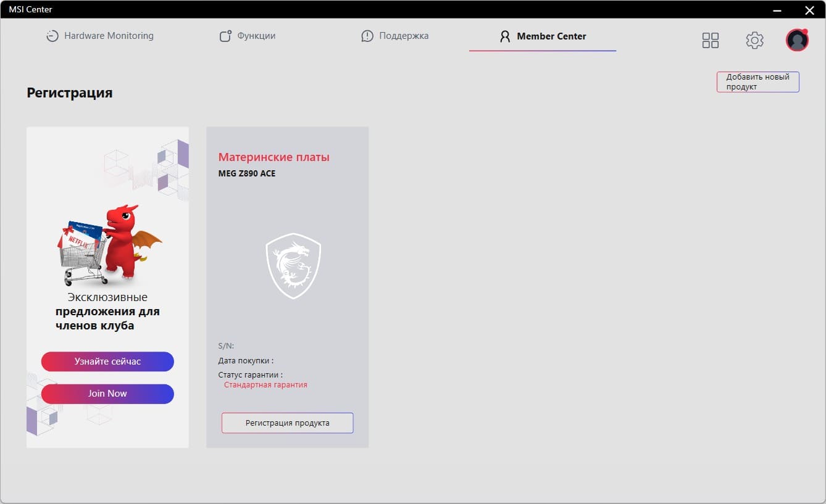Image resolution: width=826 pixels, height=504 pixels.
Task: Click Регистрация продукта button
Action: 288,423
